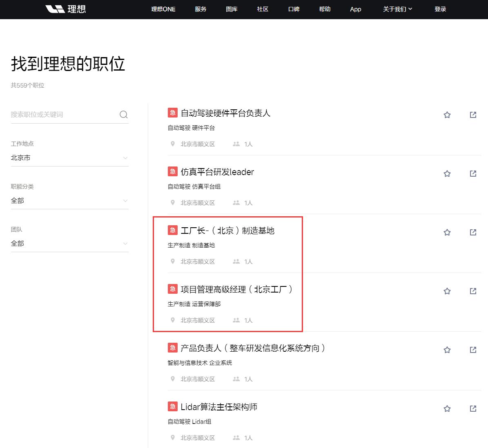Viewport: 488px width, 448px height.
Task: Unstar the 仿真平台研发leader listing
Action: coord(447,173)
